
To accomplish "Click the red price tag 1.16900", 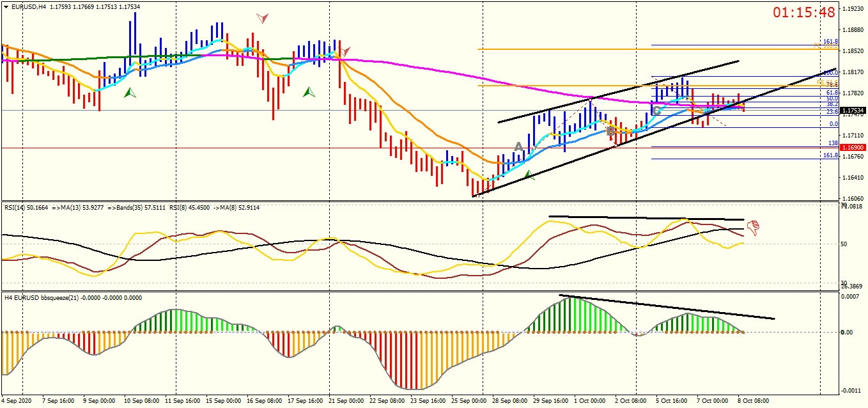I will (x=854, y=148).
